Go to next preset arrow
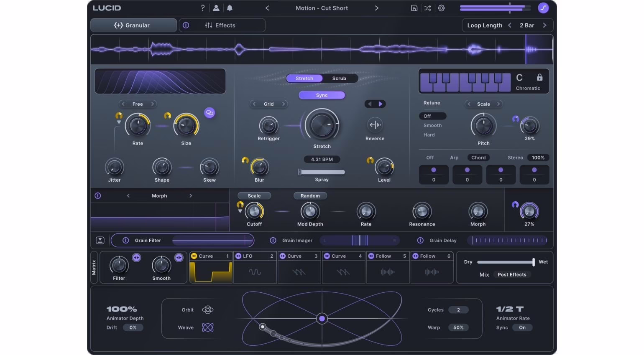Screen dimensions: 644x355 point(376,8)
